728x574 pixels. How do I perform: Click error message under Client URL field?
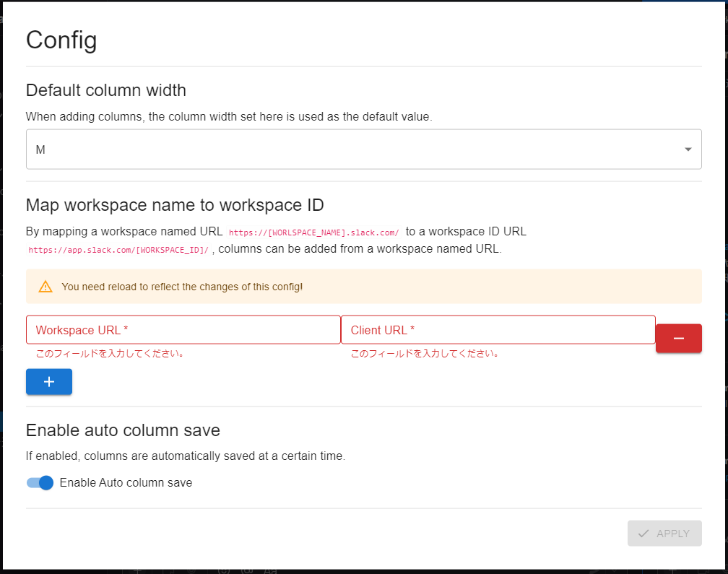click(x=425, y=354)
